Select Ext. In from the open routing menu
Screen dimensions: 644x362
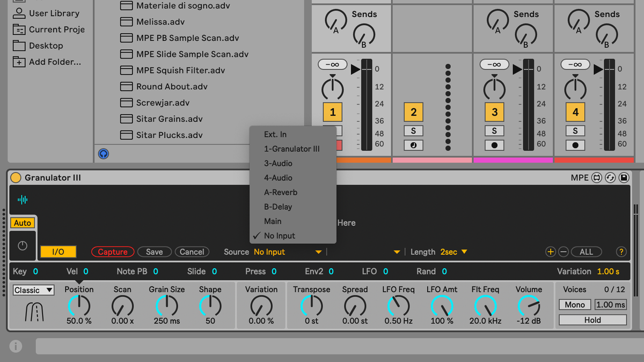275,134
